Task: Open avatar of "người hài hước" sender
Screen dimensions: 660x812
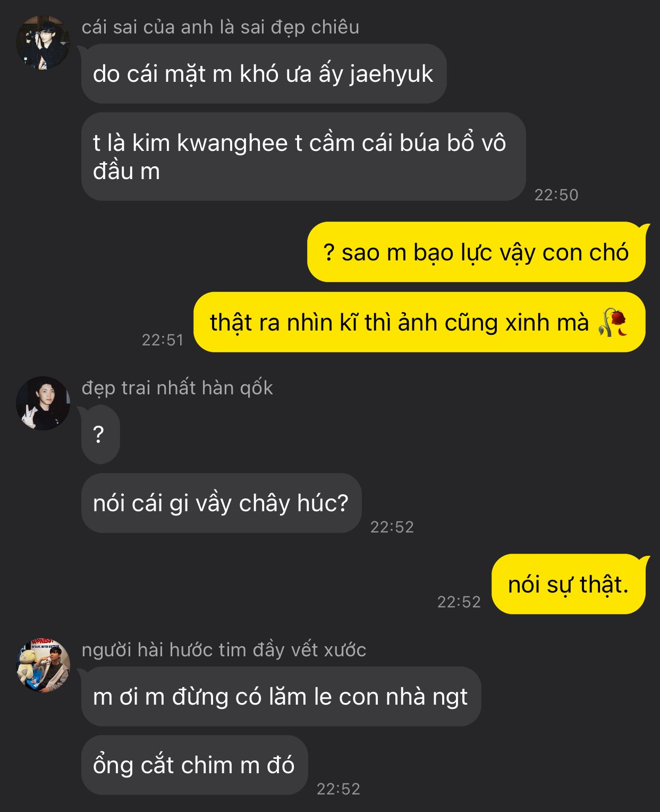Action: coord(43,665)
